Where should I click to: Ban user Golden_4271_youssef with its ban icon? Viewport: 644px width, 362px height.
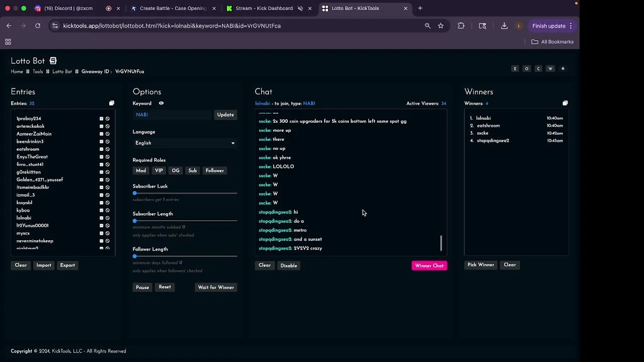[107, 179]
